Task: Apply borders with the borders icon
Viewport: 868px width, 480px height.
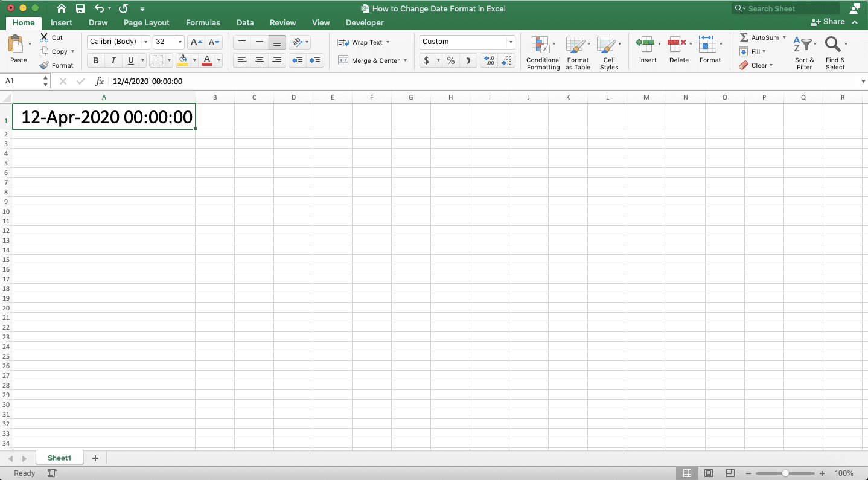Action: click(x=157, y=60)
